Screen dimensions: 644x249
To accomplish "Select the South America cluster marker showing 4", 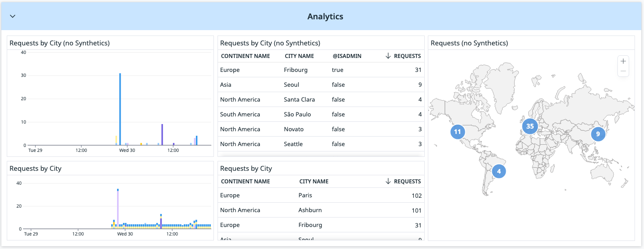I will click(x=499, y=171).
